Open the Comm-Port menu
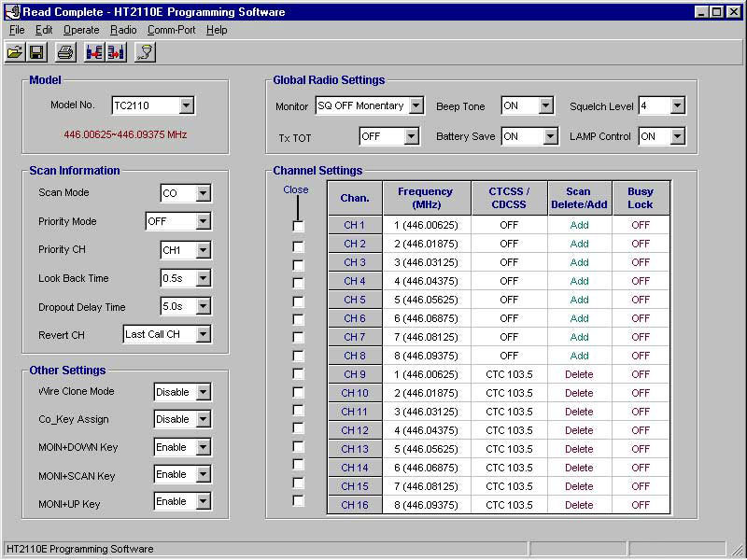 [x=171, y=30]
